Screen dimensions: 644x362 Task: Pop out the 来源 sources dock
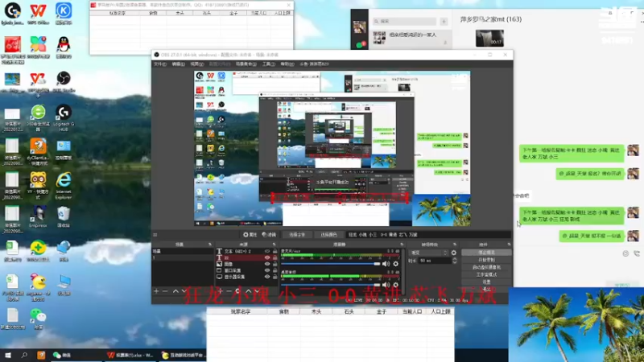pos(274,245)
